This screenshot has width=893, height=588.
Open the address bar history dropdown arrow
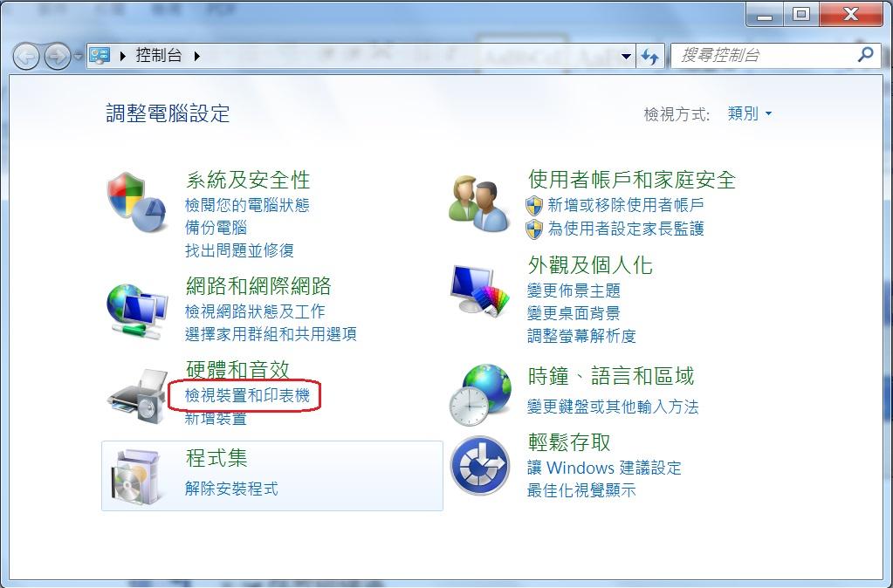tap(626, 56)
